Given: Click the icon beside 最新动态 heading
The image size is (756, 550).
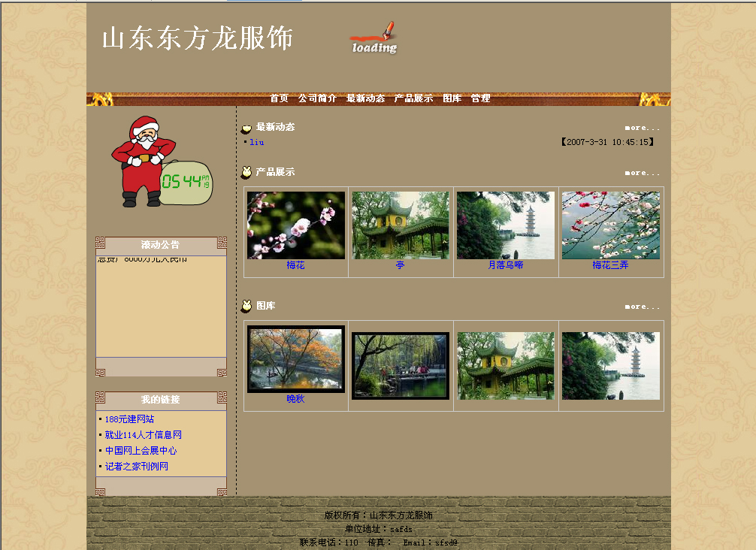Looking at the screenshot, I should coord(246,128).
